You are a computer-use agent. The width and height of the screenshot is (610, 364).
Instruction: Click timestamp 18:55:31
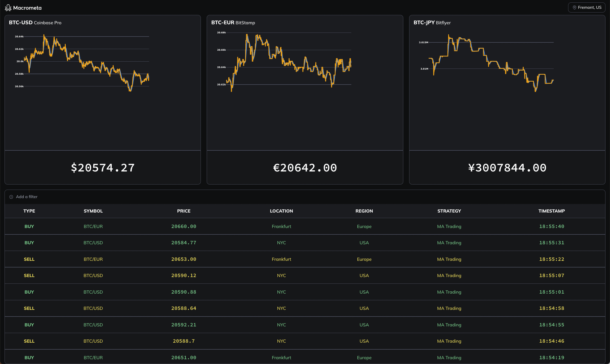point(552,243)
